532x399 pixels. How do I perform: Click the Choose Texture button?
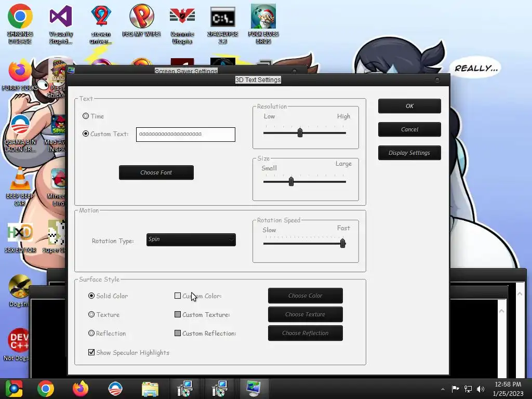click(x=305, y=314)
